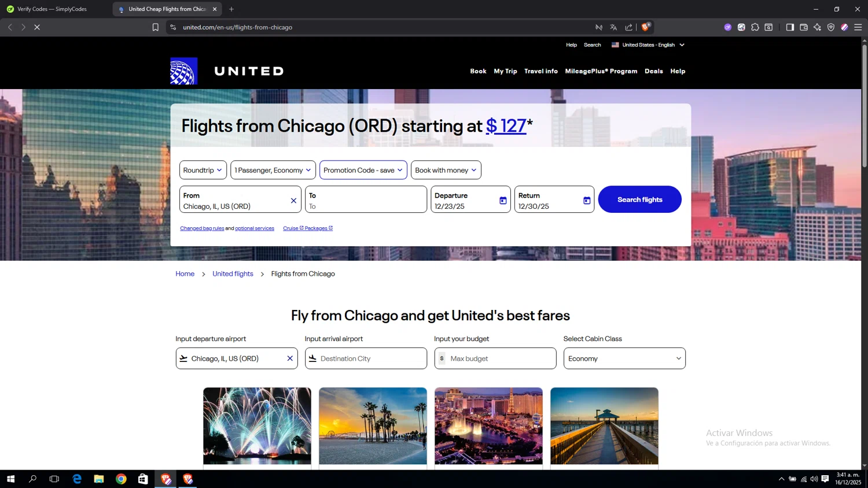Show hidden system tray icons

[x=781, y=479]
